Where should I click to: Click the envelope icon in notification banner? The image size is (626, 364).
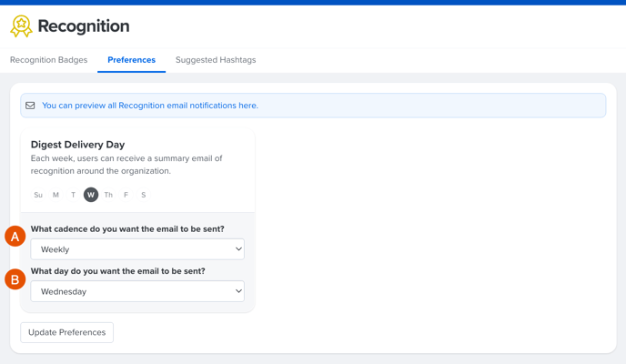tap(30, 106)
